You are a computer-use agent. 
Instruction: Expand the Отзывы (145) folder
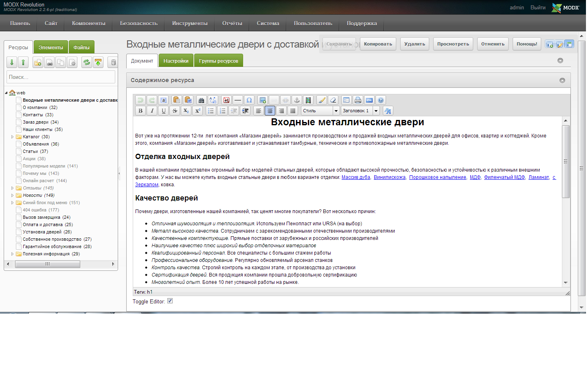[12, 188]
